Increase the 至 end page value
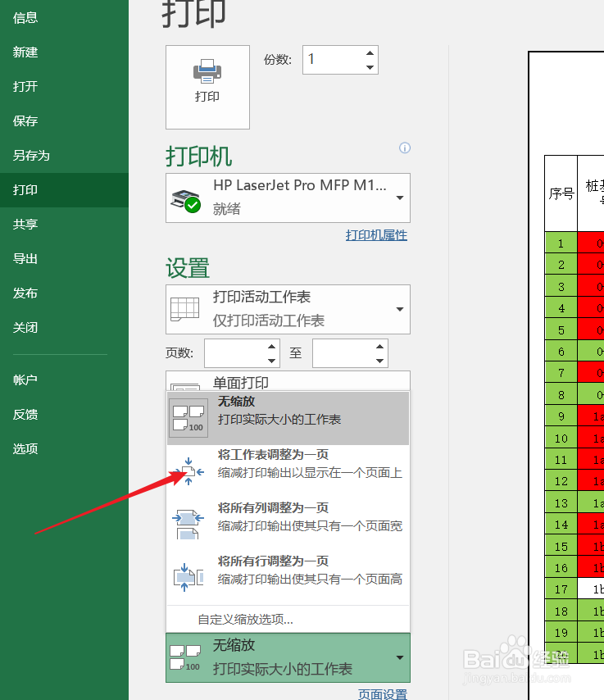 click(380, 347)
